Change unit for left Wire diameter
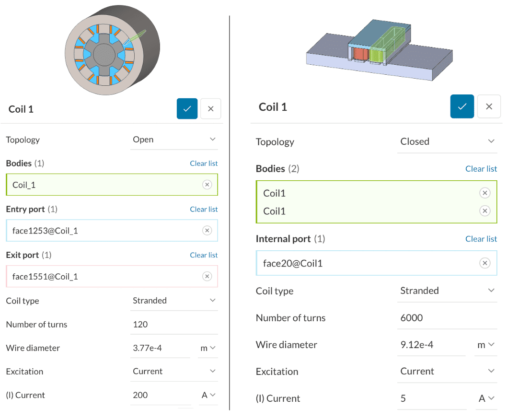507x420 pixels. pyautogui.click(x=208, y=348)
